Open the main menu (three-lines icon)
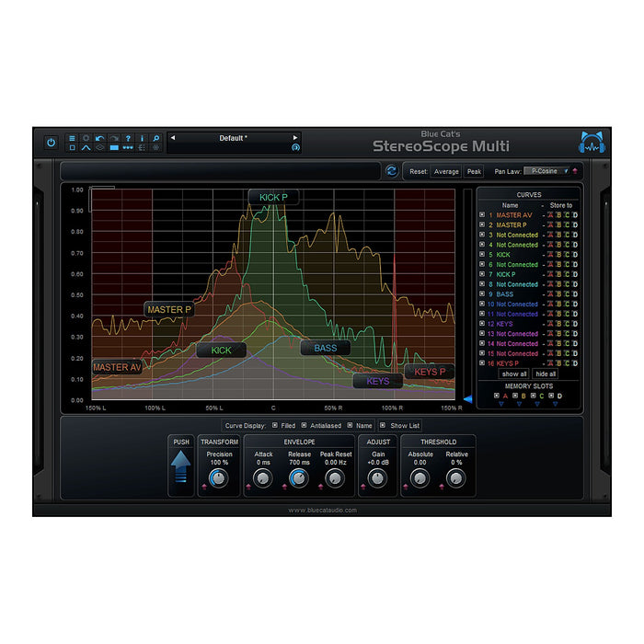Image resolution: width=644 pixels, height=644 pixels. click(72, 138)
